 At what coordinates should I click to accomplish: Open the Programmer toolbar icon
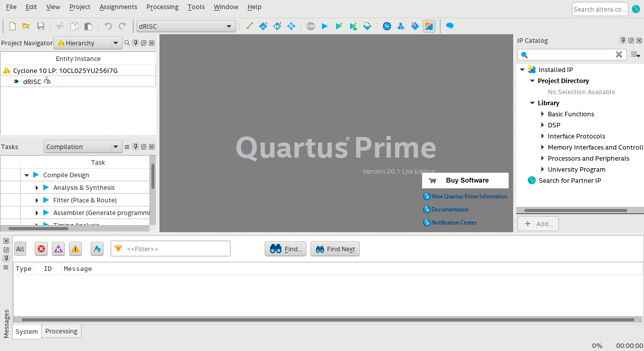click(415, 26)
